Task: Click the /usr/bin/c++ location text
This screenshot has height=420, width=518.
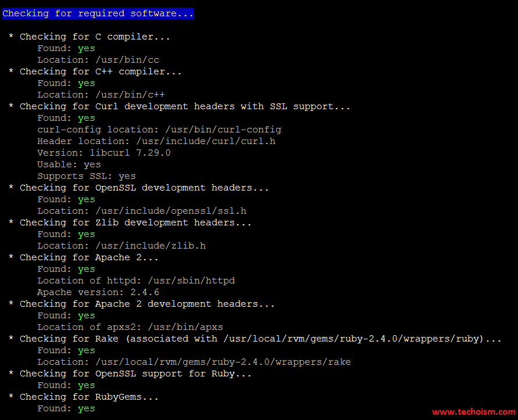Action: [130, 95]
